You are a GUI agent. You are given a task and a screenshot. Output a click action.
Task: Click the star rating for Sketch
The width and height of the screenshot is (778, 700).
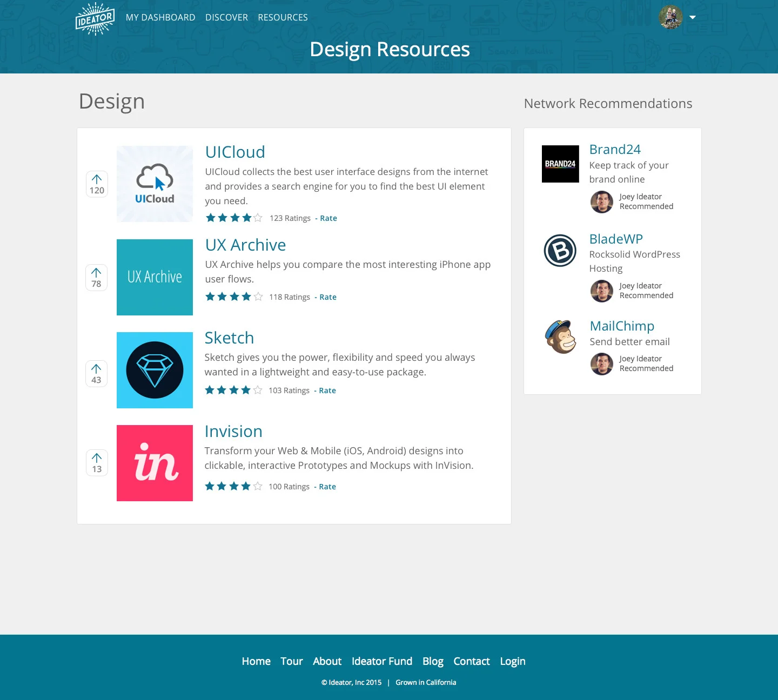[233, 390]
